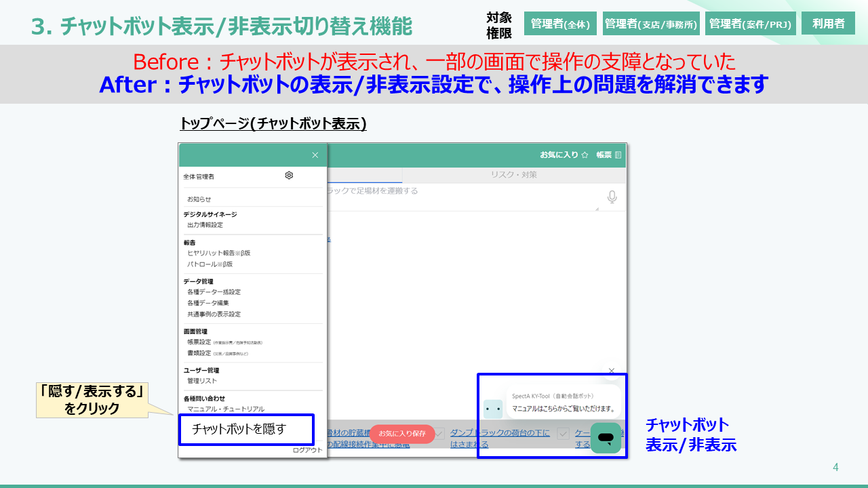Screen dimensions: 868x488
Task: Switch to the リスク・対策 tab
Action: pos(513,175)
